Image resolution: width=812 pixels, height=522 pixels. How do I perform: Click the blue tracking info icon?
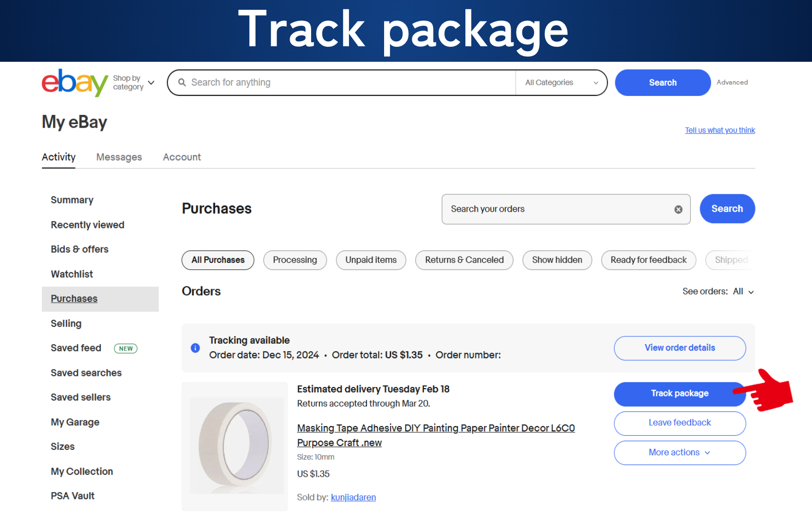point(195,348)
